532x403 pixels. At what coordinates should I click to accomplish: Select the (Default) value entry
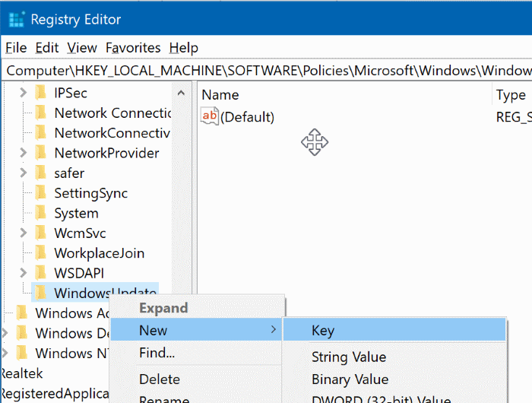coord(247,117)
